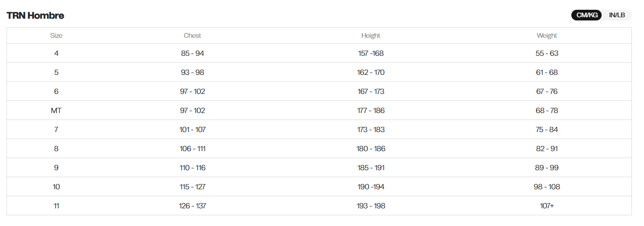The image size is (644, 226).
Task: Select the size 4 row label
Action: click(x=56, y=53)
